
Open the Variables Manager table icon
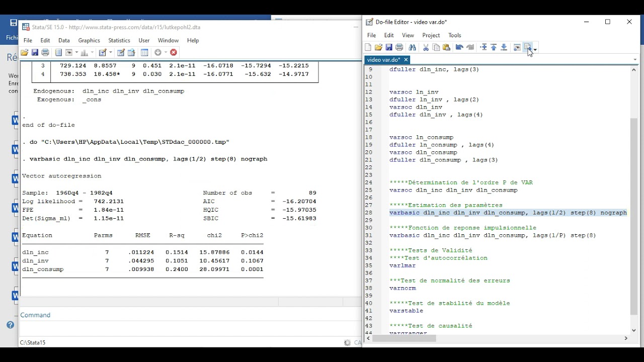click(144, 52)
